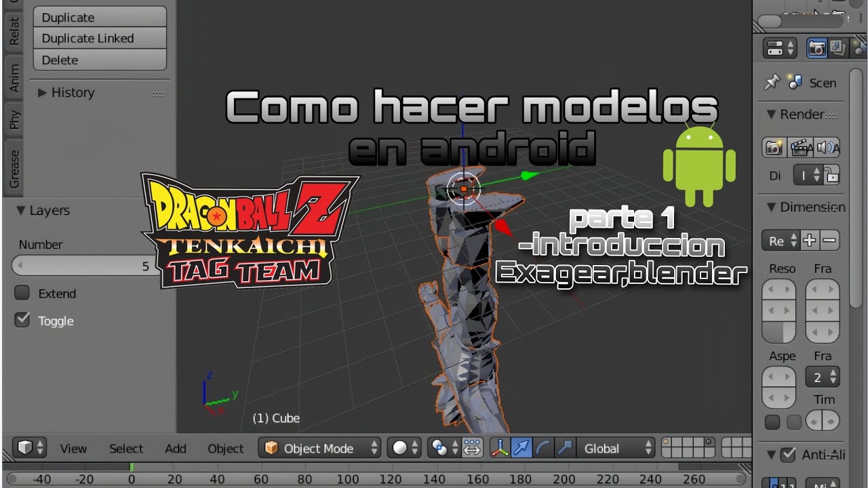868x488 pixels.
Task: Open the Select menu
Action: point(126,449)
